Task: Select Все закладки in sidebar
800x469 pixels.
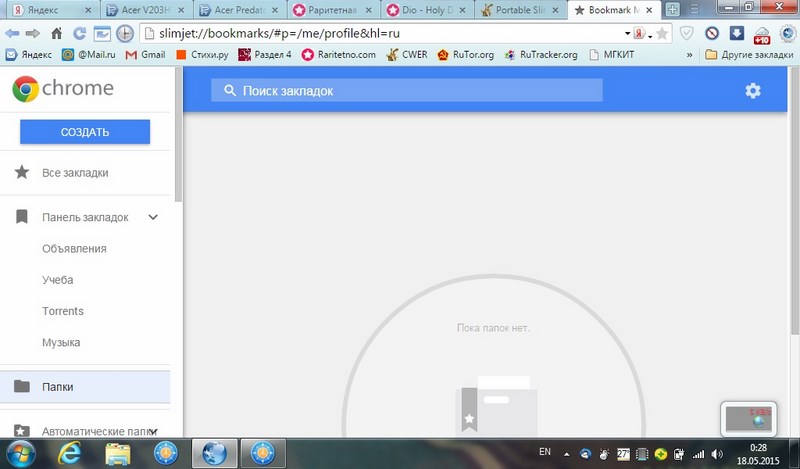Action: 75,173
